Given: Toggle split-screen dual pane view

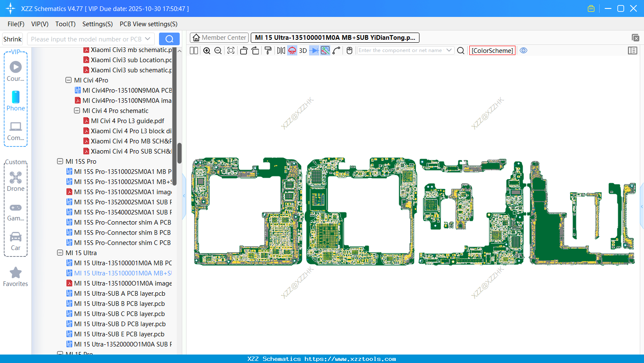Looking at the screenshot, I should 193,50.
